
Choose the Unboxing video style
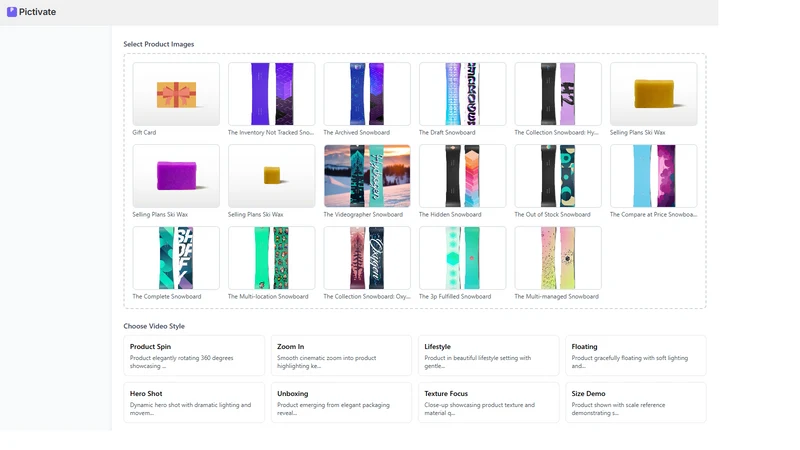tap(341, 403)
